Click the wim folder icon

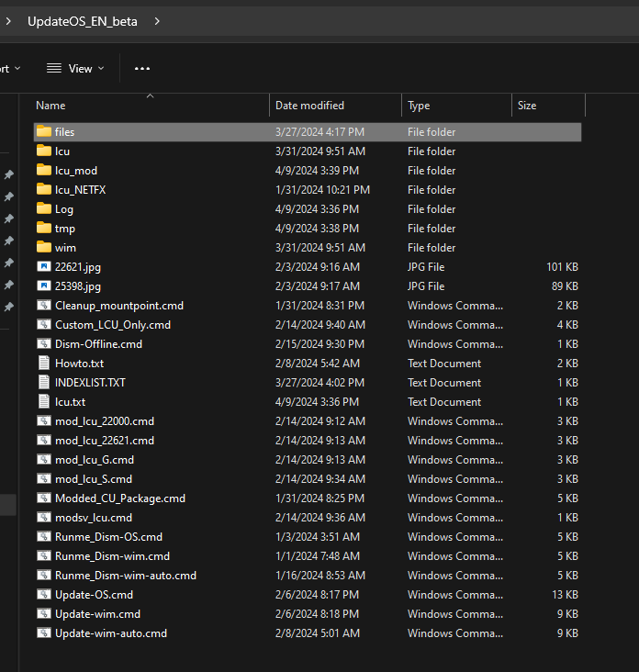click(44, 247)
